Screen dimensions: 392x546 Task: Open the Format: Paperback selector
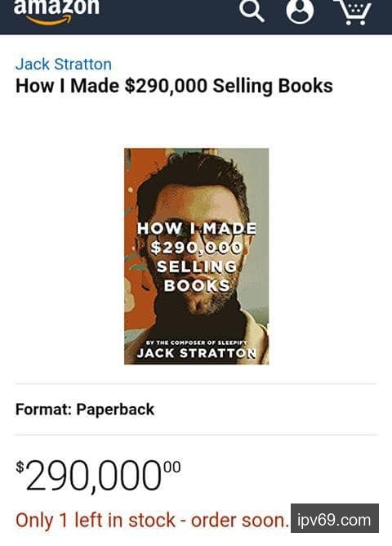(196, 409)
